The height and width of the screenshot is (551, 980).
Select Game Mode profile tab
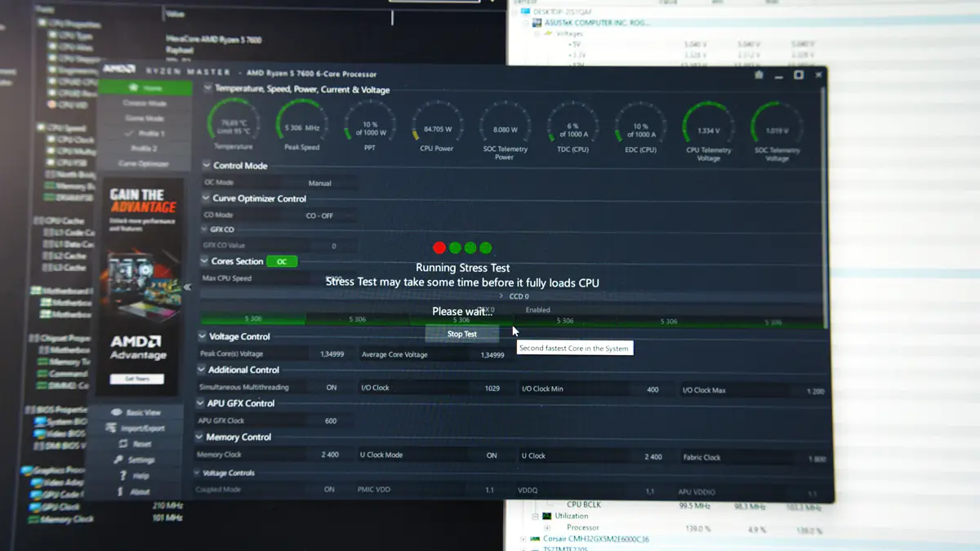[x=145, y=118]
